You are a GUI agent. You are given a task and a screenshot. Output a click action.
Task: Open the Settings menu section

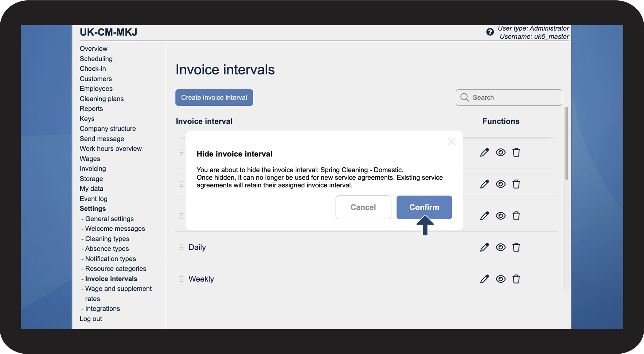(93, 209)
